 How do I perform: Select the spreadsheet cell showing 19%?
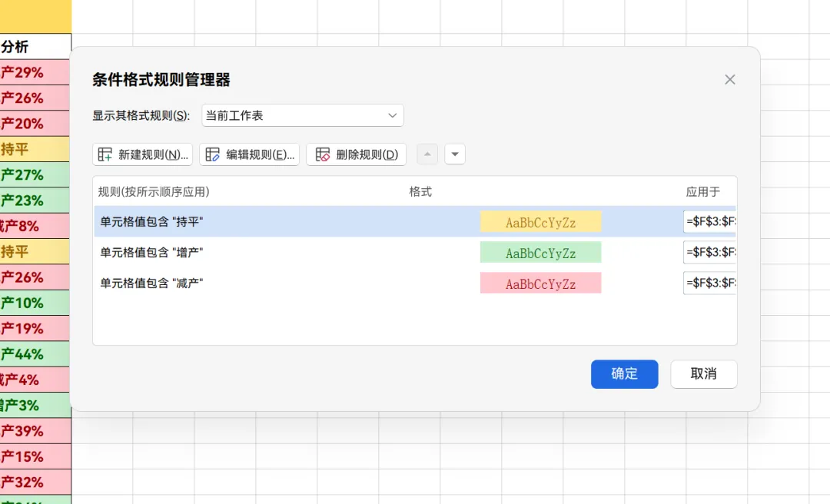point(35,329)
